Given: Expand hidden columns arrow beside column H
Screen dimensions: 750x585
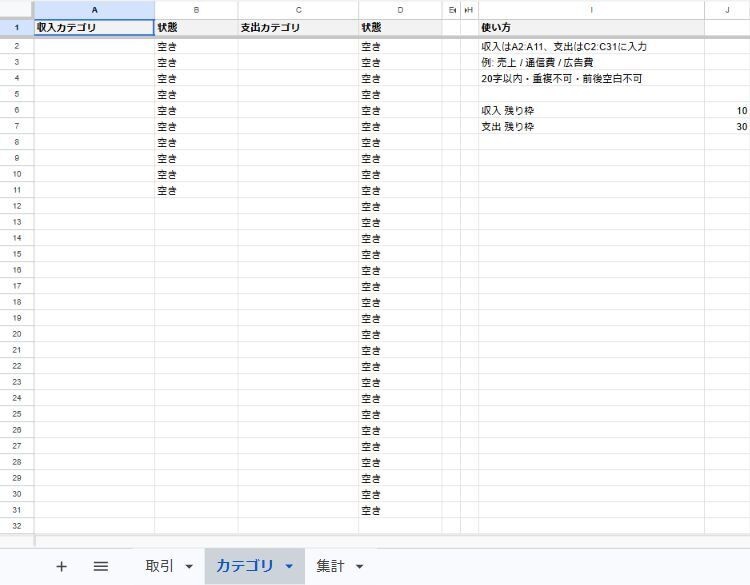Looking at the screenshot, I should pyautogui.click(x=465, y=10).
